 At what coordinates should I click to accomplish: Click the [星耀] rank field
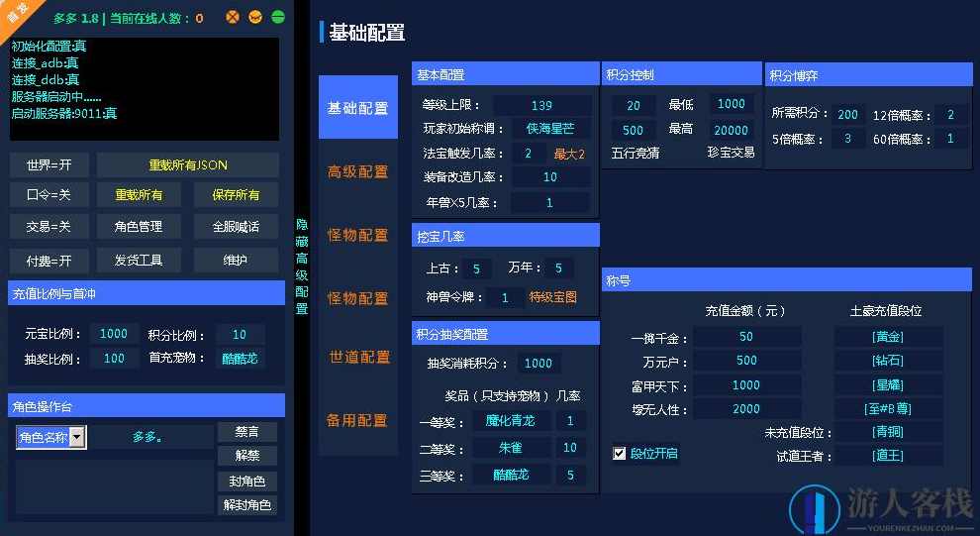coord(888,384)
